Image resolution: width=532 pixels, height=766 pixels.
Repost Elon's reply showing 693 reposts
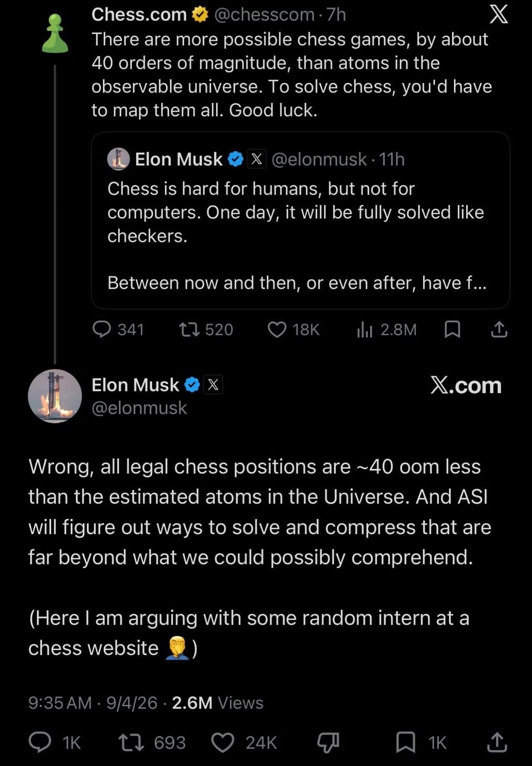tap(152, 742)
